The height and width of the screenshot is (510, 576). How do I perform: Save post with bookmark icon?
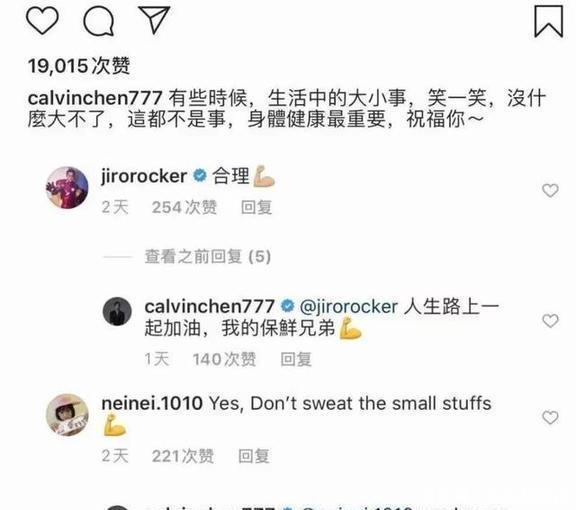[548, 22]
